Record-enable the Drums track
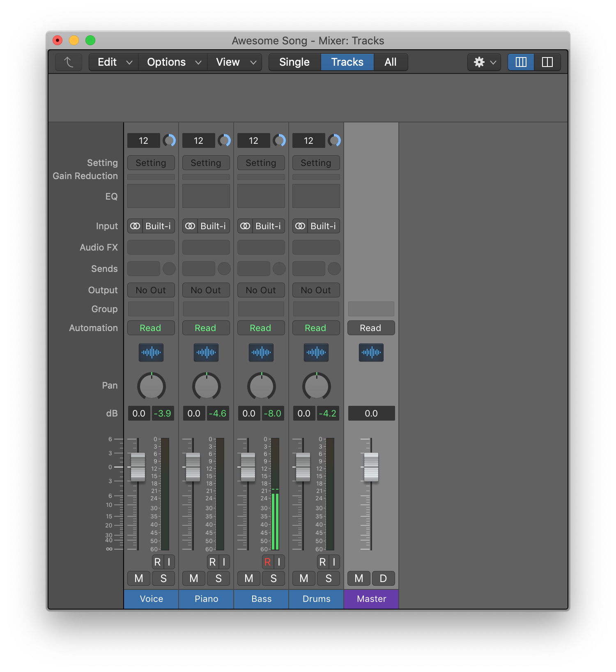 coord(322,562)
